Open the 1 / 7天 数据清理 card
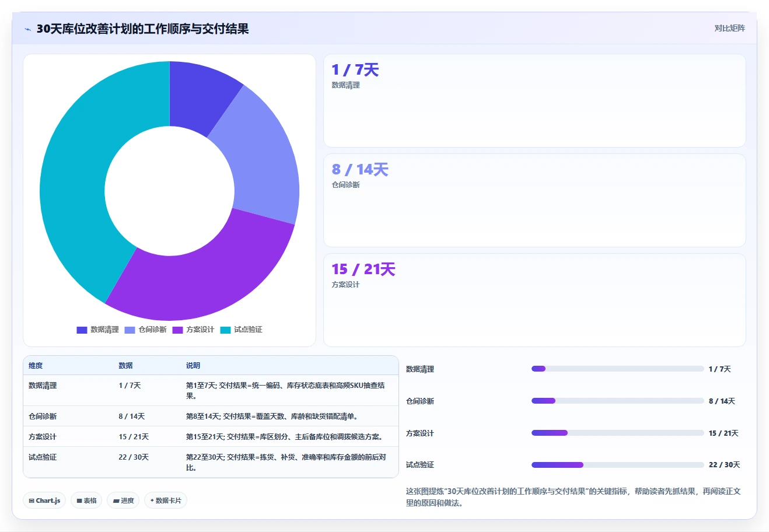The height and width of the screenshot is (532, 769). tap(534, 101)
